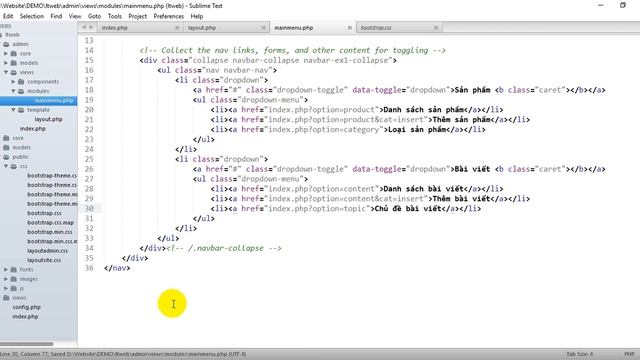Expand the fonts folder arrow

point(6,269)
